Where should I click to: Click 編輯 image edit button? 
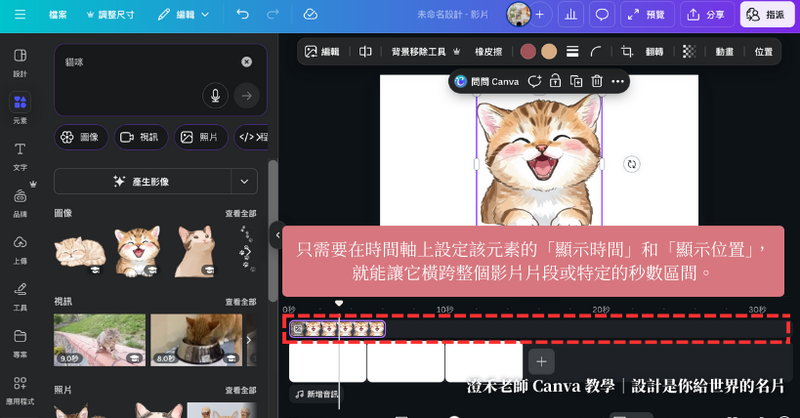coord(322,52)
